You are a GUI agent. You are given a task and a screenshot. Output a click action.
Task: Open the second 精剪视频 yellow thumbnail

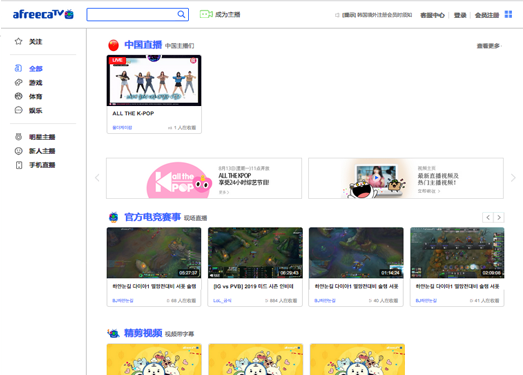[x=256, y=359]
